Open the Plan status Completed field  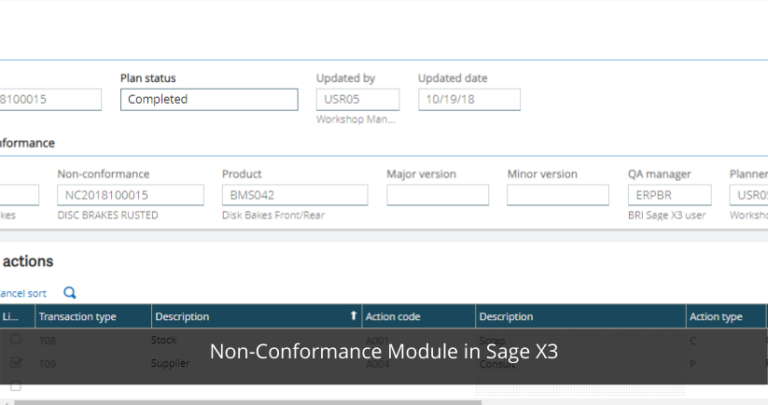tap(209, 99)
